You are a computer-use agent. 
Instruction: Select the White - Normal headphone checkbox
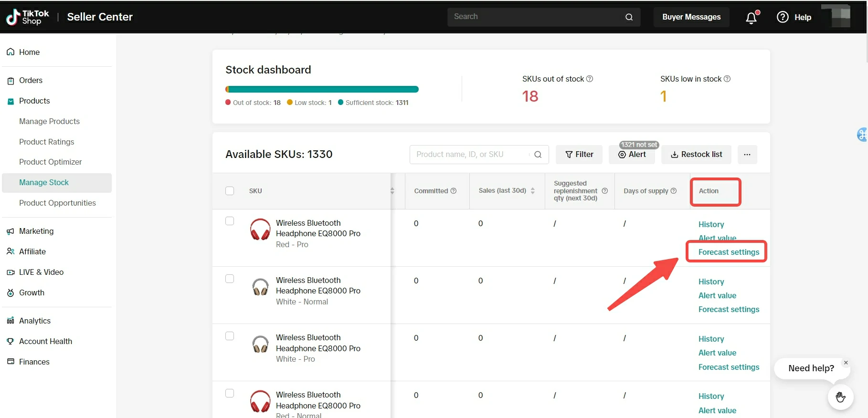pyautogui.click(x=230, y=279)
